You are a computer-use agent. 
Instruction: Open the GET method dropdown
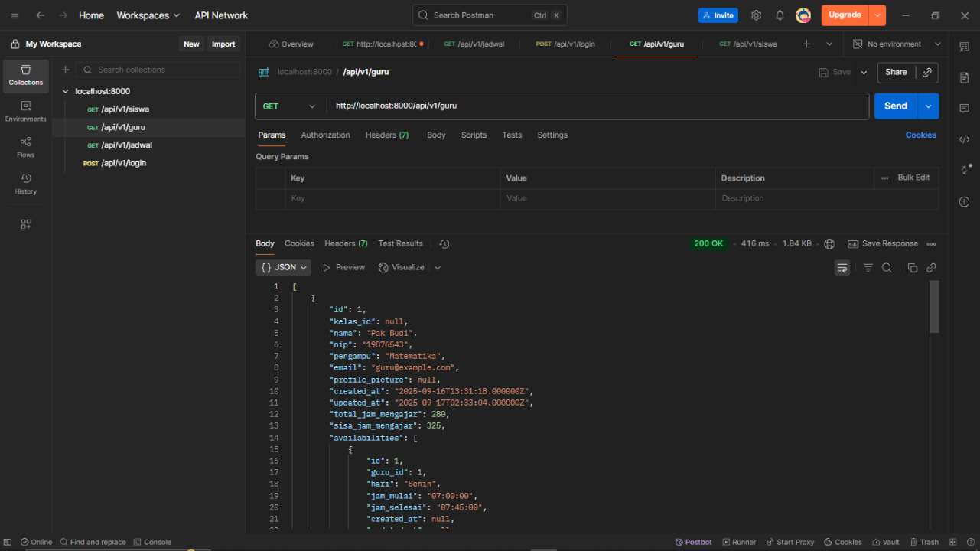[x=289, y=106]
